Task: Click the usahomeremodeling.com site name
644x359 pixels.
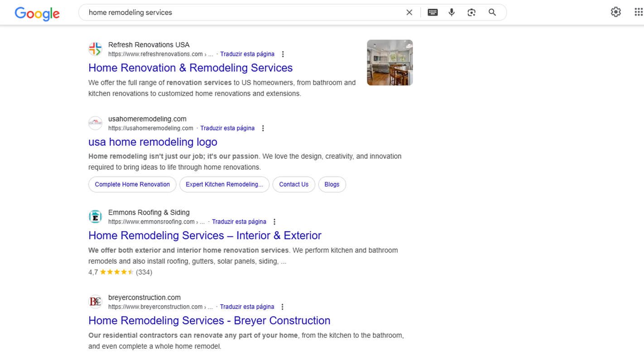Action: [x=147, y=119]
